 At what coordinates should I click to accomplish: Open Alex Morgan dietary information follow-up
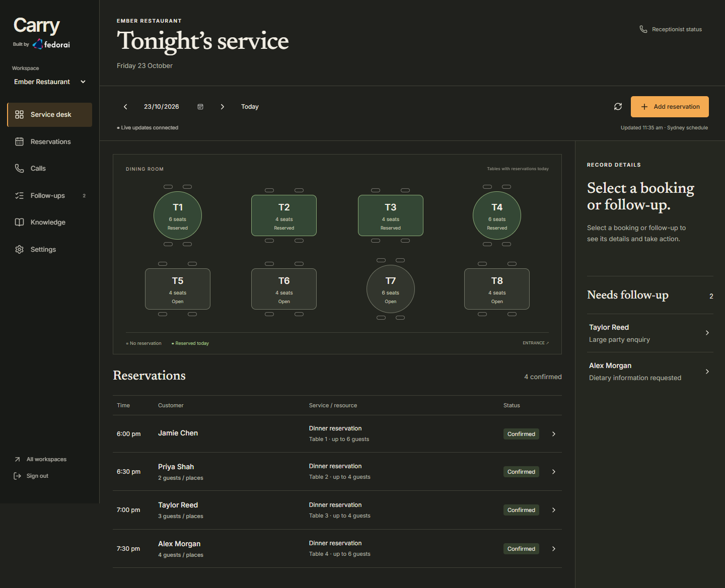650,372
